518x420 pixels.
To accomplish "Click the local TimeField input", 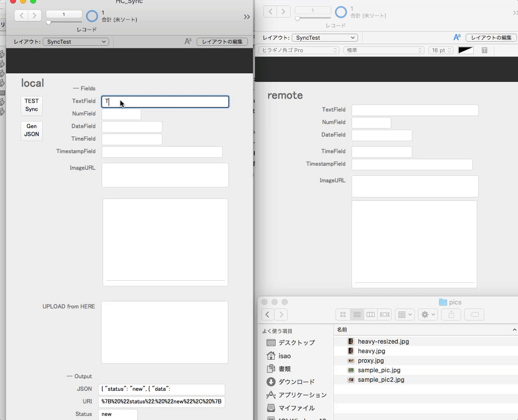I will (x=132, y=139).
